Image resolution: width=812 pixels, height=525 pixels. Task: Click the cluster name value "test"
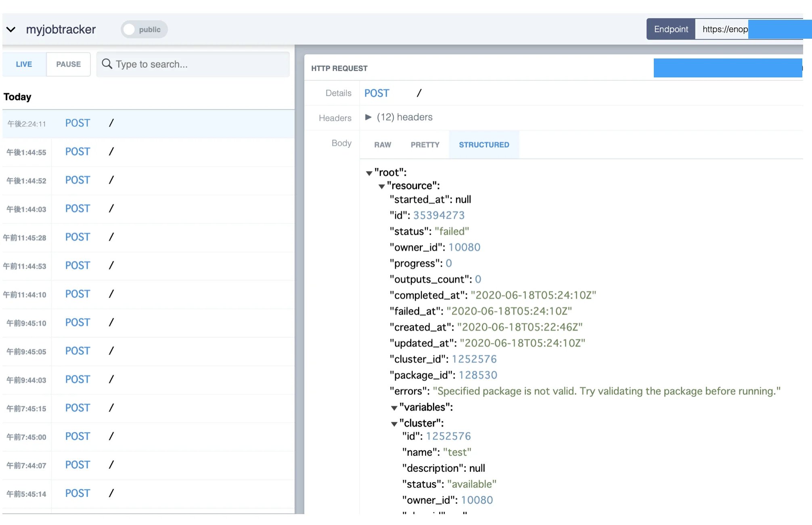(x=457, y=452)
